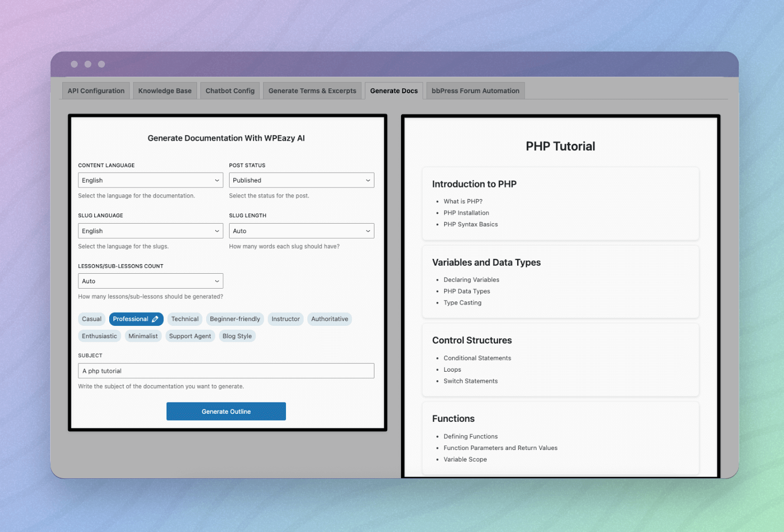Switch to the API Configuration tab
This screenshot has width=784, height=532.
(95, 91)
